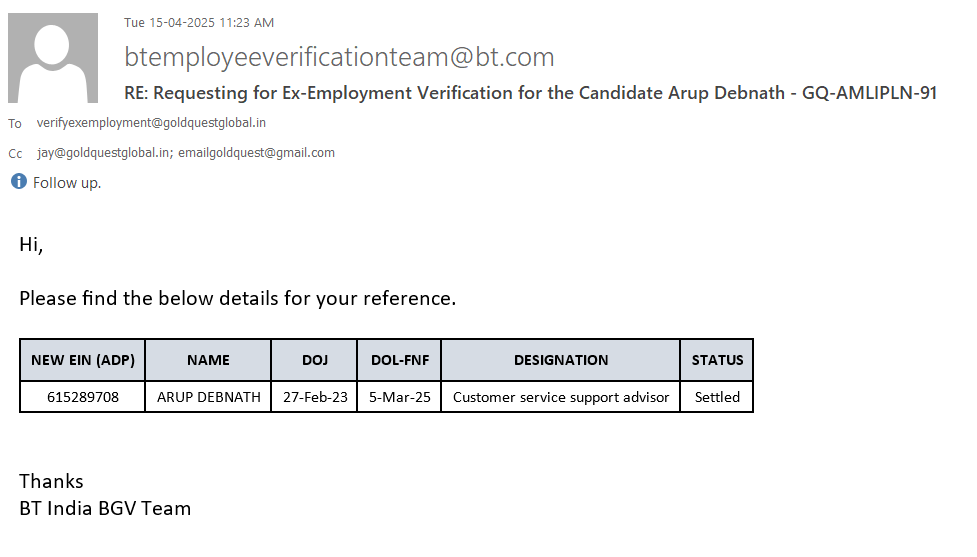The image size is (977, 557).
Task: Click the DOL-FNF column header
Action: (399, 360)
